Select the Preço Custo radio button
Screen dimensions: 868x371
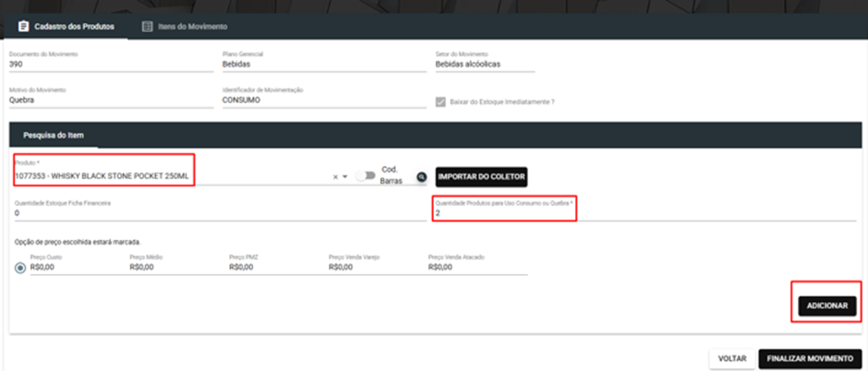point(20,268)
